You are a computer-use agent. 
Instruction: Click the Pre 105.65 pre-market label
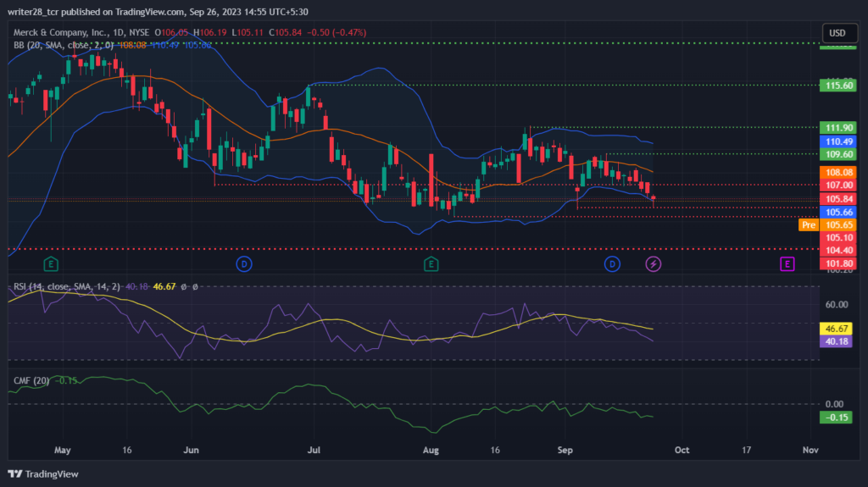pos(827,224)
